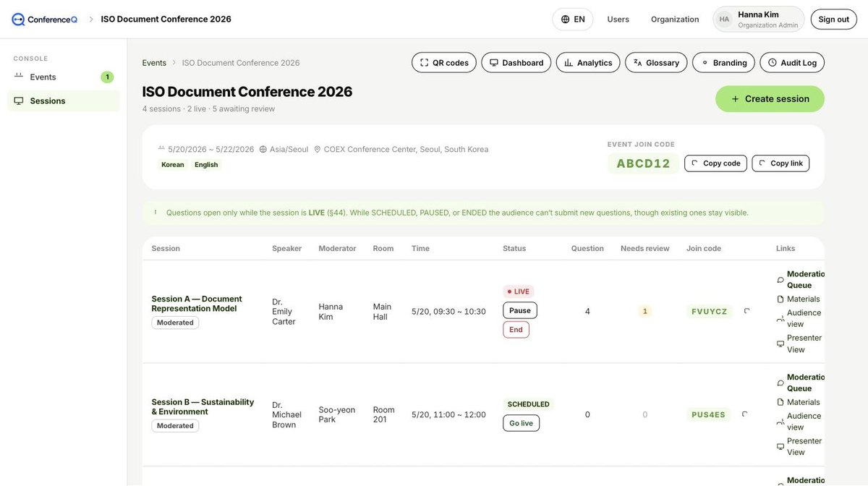The height and width of the screenshot is (486, 868).
Task: Click the needs review badge 1
Action: click(644, 311)
